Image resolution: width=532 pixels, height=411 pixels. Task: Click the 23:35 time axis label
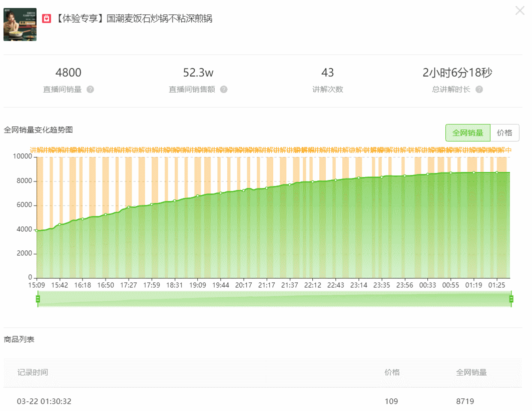pyautogui.click(x=382, y=285)
